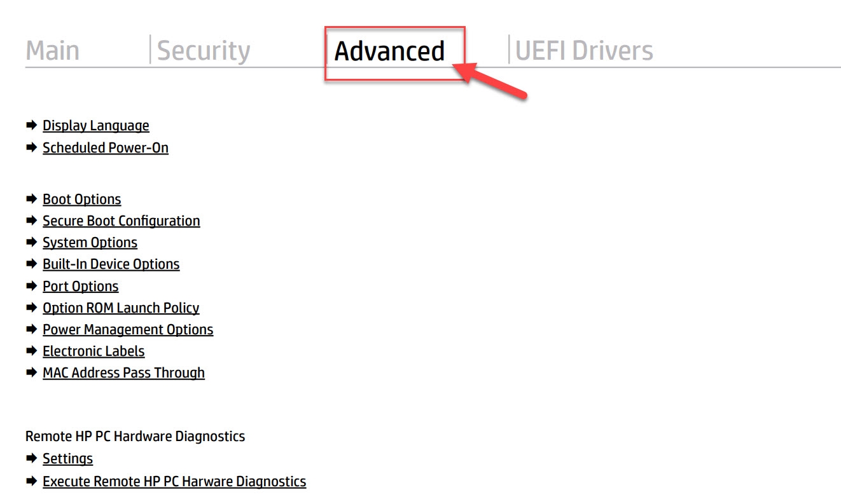Open the Display Language link
841x504 pixels.
coord(96,126)
